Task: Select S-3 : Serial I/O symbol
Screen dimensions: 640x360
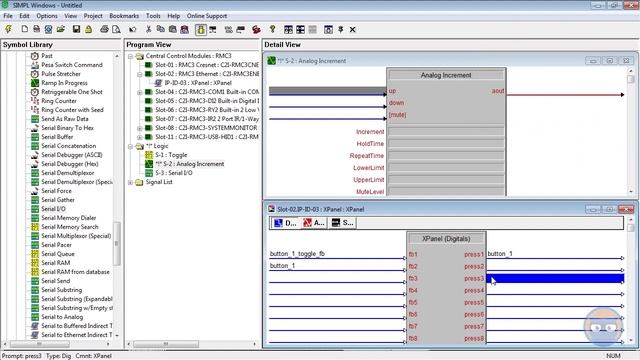Action: [x=173, y=173]
